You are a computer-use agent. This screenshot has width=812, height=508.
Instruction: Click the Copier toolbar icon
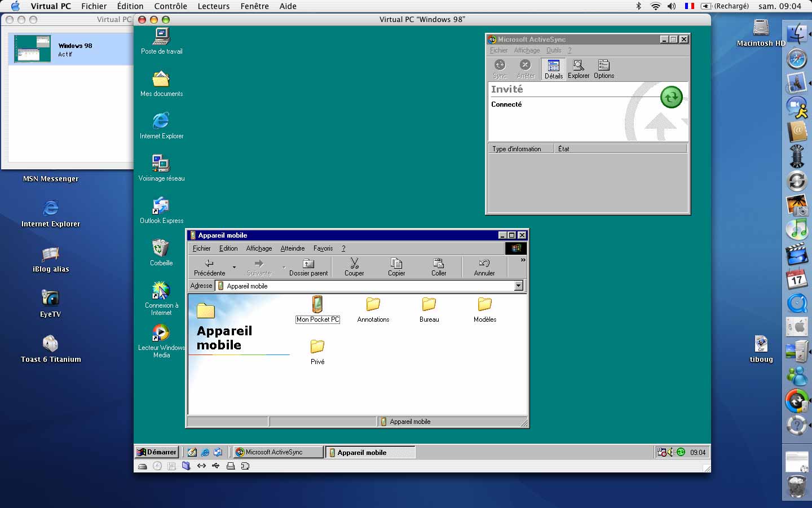pyautogui.click(x=396, y=263)
